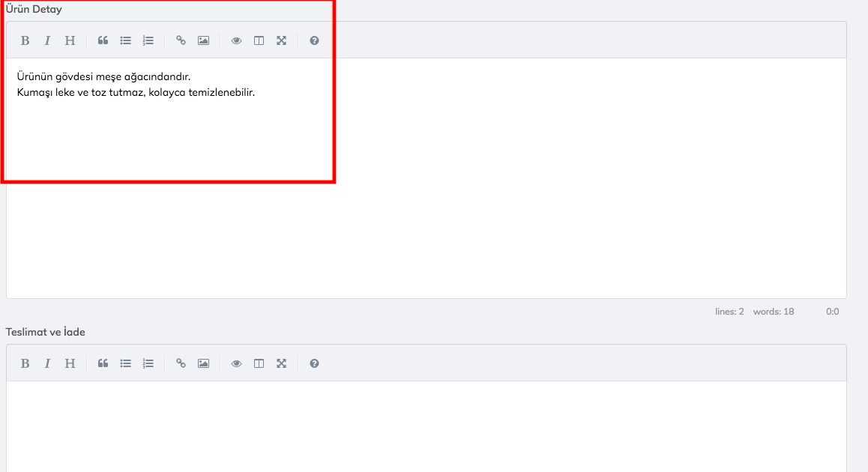Screen dimensions: 868x472
Task: Insert link in Ürün Detay editor
Action: 181,40
